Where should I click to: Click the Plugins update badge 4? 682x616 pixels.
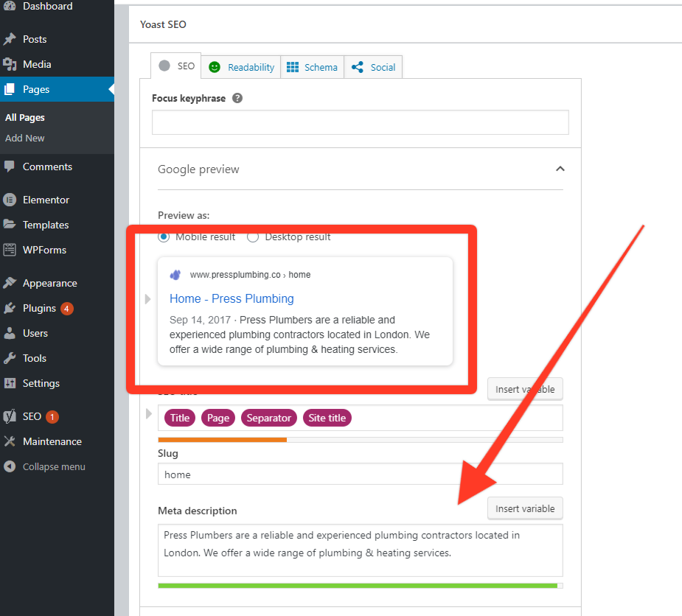[x=66, y=309]
